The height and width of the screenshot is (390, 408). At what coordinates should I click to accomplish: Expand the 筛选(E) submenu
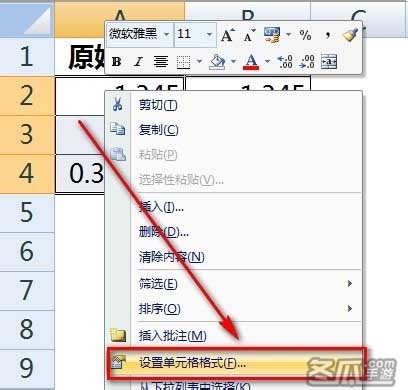(233, 284)
